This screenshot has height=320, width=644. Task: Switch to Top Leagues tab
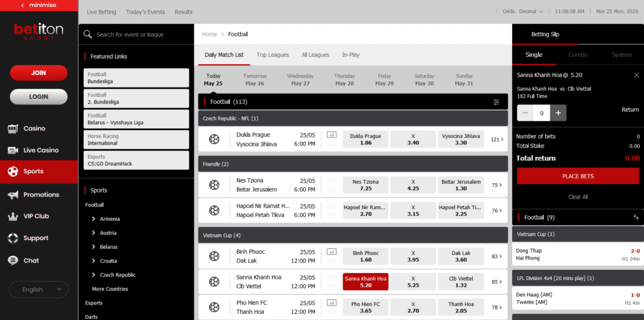point(273,55)
